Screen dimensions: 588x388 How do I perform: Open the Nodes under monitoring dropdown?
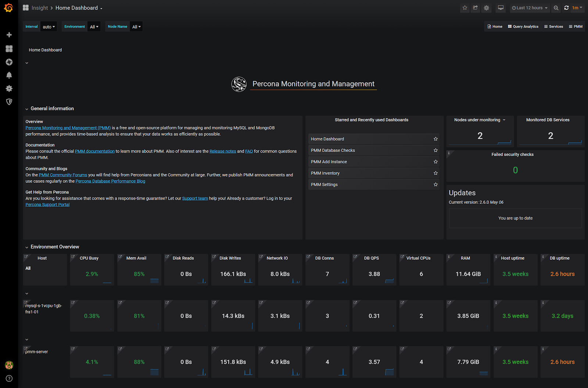coord(503,120)
